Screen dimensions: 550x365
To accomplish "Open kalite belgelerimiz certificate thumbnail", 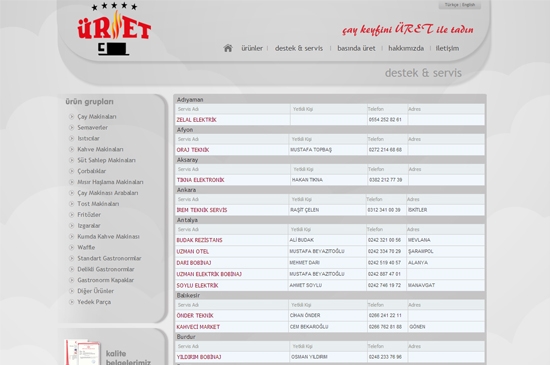I will 83,352.
